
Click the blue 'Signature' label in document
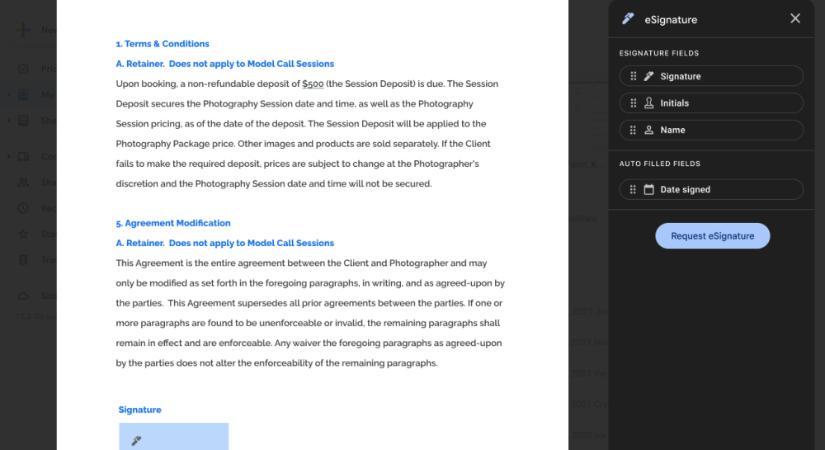coord(140,409)
